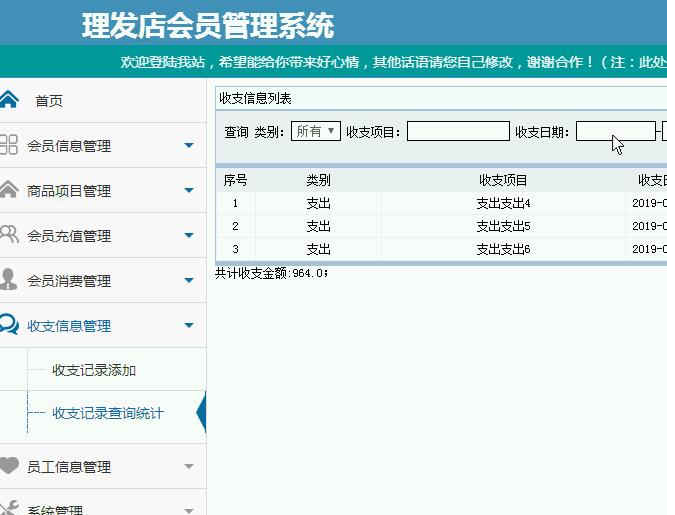This screenshot has width=675, height=515.
Task: Click the house icon for 商品项目管理
Action: click(9, 189)
